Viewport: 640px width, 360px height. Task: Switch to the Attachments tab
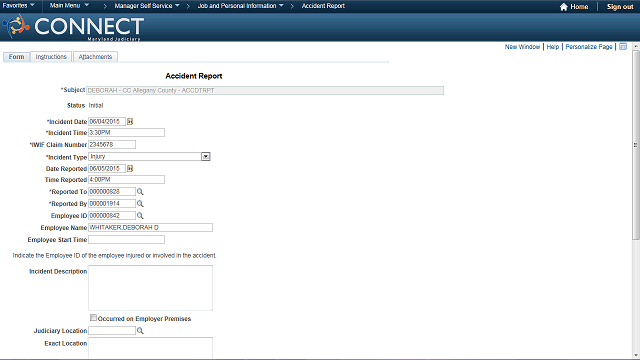point(95,57)
